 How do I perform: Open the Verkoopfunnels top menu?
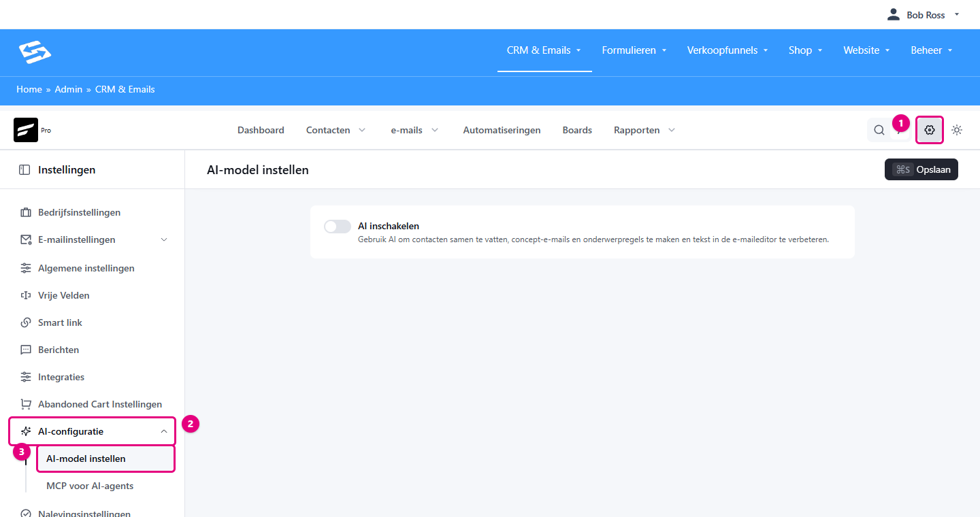coord(728,50)
